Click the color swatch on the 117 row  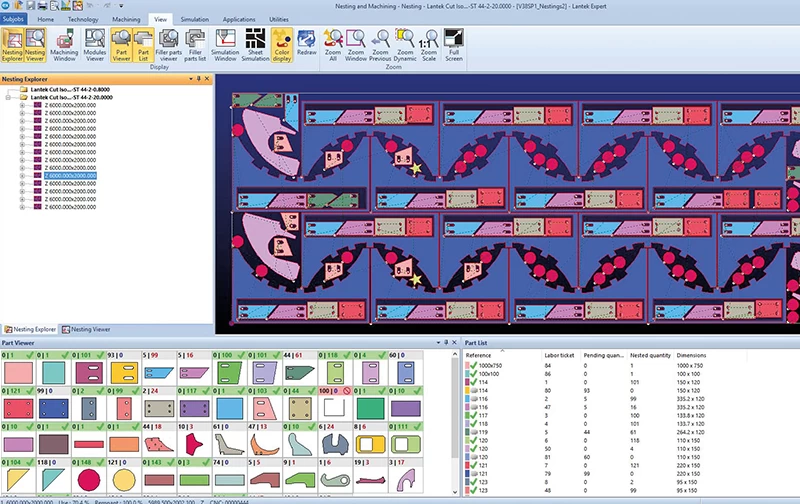(467, 416)
